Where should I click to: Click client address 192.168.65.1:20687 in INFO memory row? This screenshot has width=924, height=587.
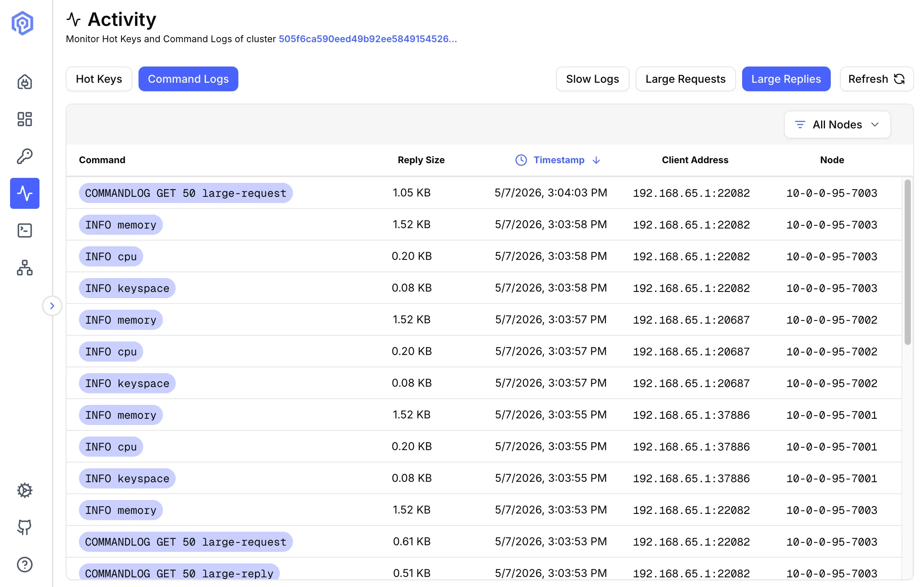tap(691, 320)
